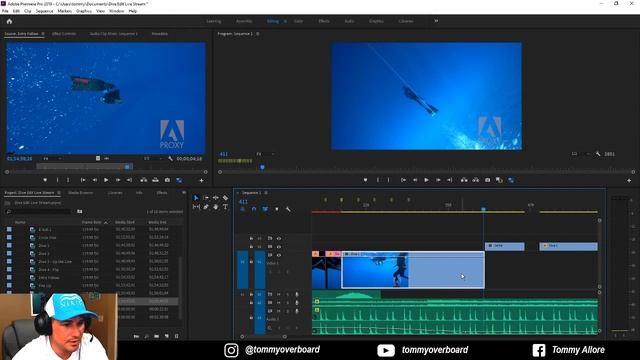The image size is (640, 360).
Task: Add a marker in the timeline panel
Action: coord(277,209)
